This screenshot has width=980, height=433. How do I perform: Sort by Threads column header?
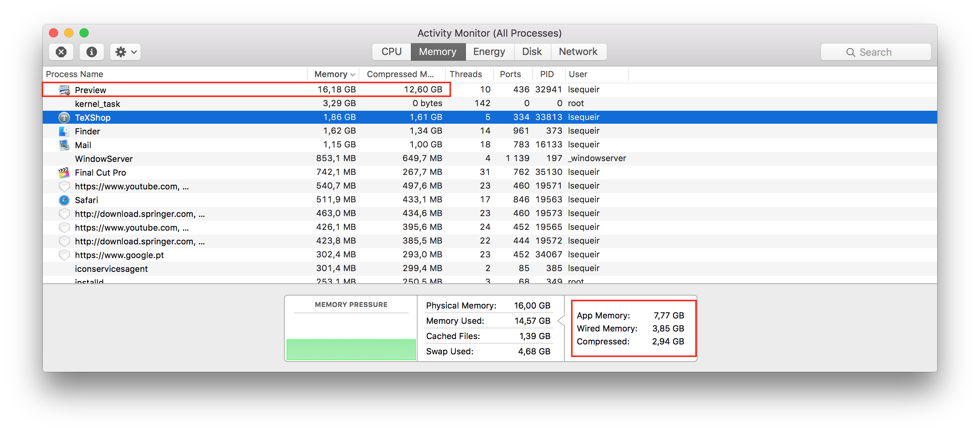pyautogui.click(x=466, y=74)
